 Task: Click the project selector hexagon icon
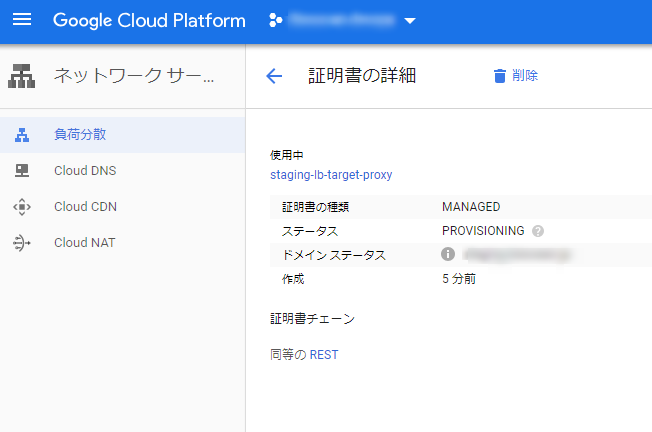[275, 20]
